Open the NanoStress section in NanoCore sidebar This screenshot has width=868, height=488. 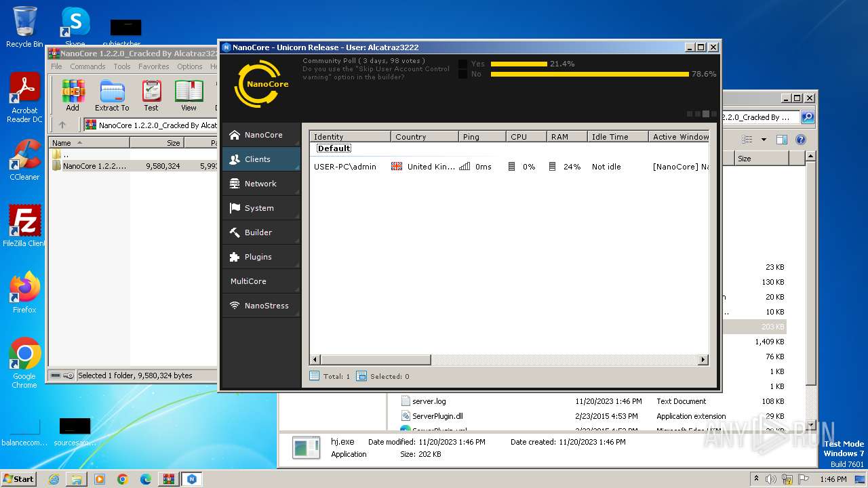261,306
